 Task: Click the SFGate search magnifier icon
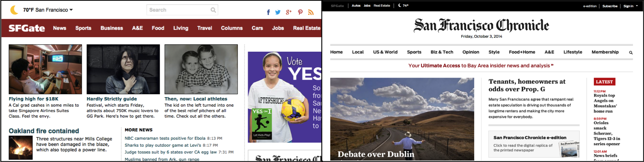point(213,10)
